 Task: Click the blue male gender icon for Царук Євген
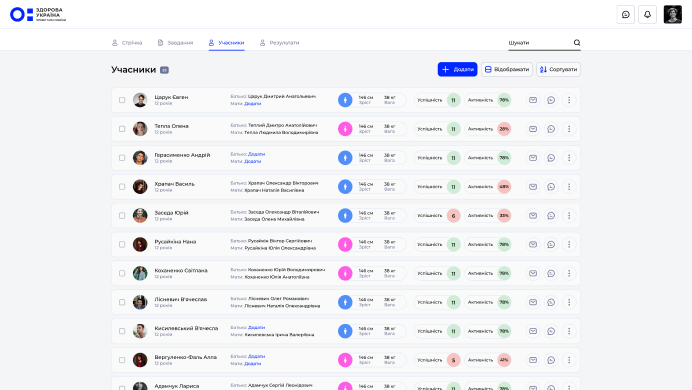(x=345, y=100)
